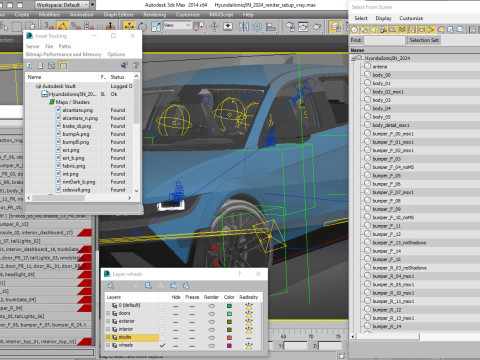Image resolution: width=480 pixels, height=360 pixels.
Task: Collapse HyundaiIoniq5N_2024 tree root in Select From Scene
Action: point(353,58)
